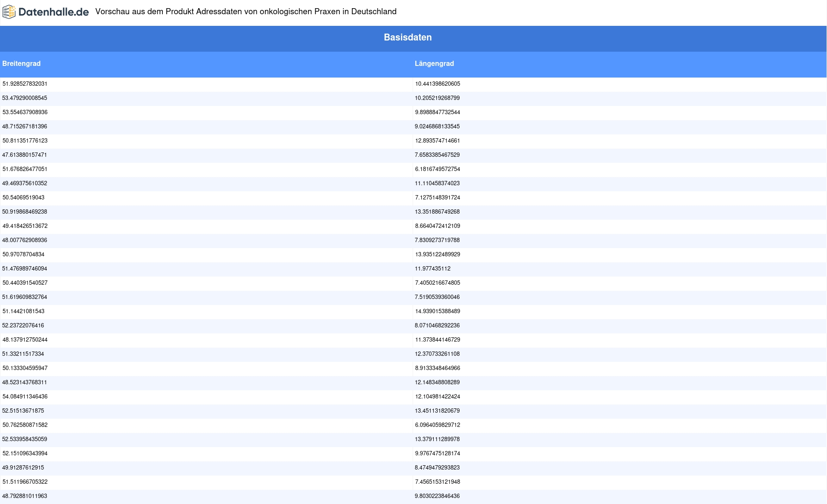This screenshot has height=504, width=827.
Task: Click latitude value 48.007762908936
Action: 25,240
